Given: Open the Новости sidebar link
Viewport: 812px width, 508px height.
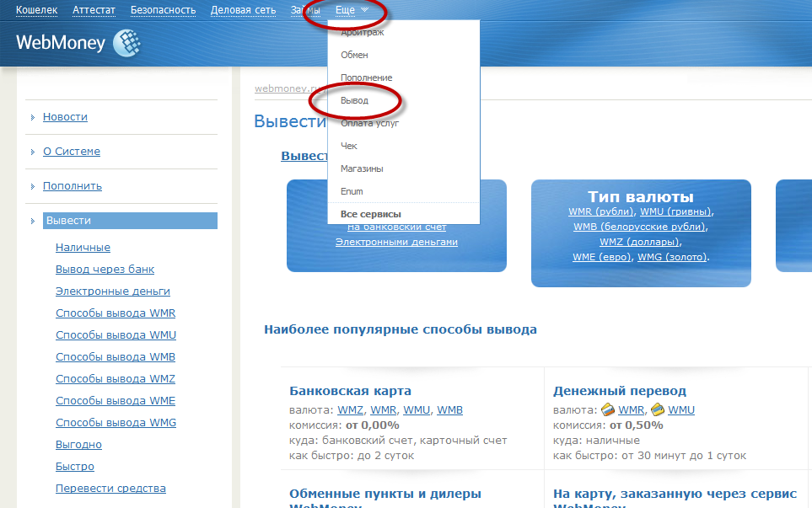Looking at the screenshot, I should 65,117.
